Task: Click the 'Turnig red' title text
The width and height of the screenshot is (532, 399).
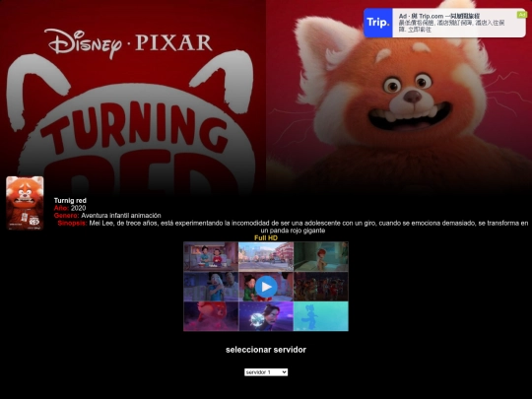Action: click(x=70, y=201)
